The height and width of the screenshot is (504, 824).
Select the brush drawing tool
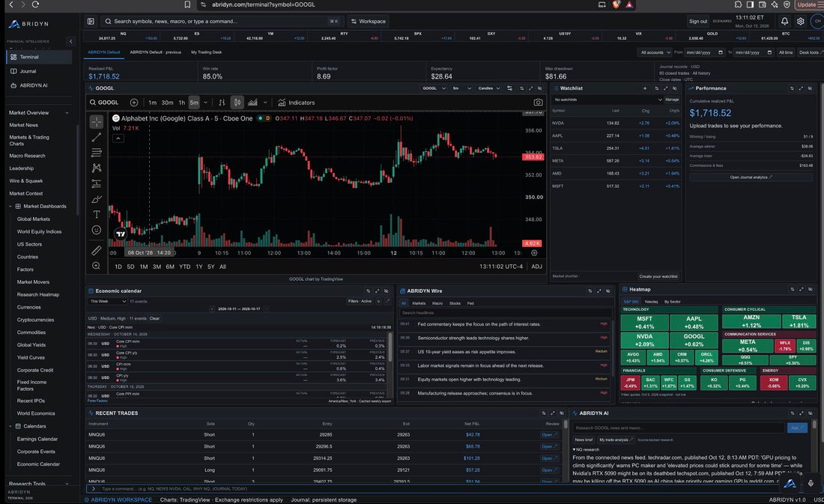[x=96, y=199]
